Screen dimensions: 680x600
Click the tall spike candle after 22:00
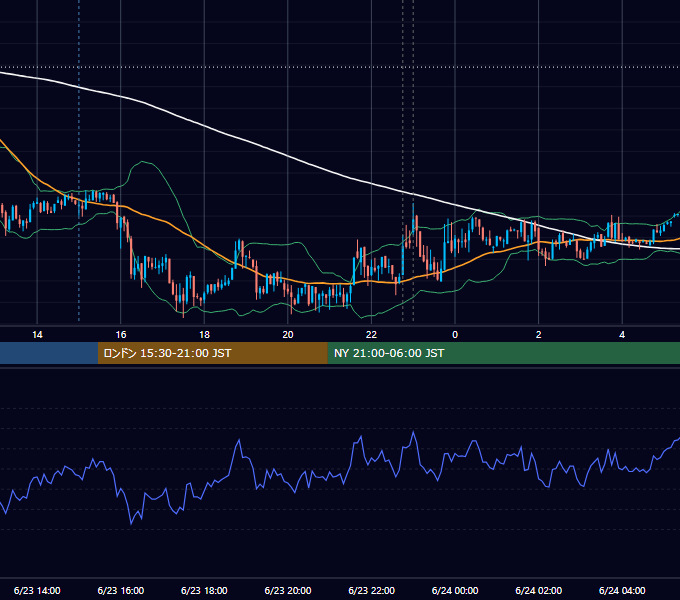coord(413,225)
